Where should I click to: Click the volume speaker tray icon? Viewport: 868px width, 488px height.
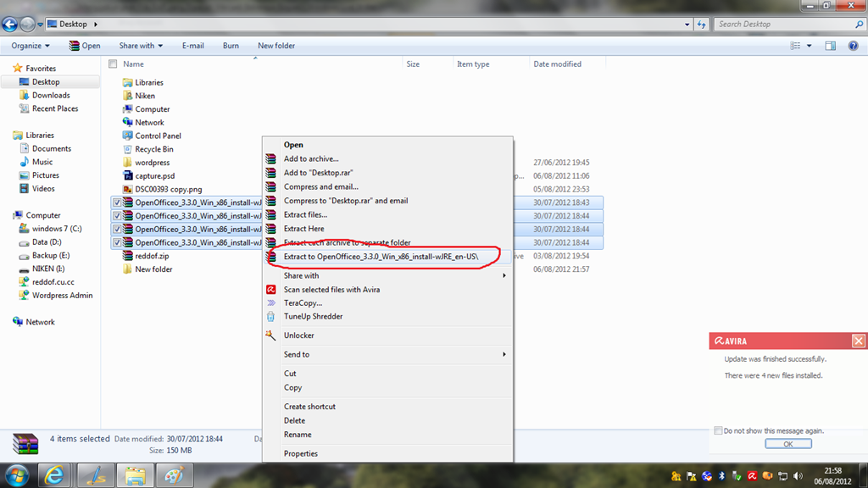798,475
